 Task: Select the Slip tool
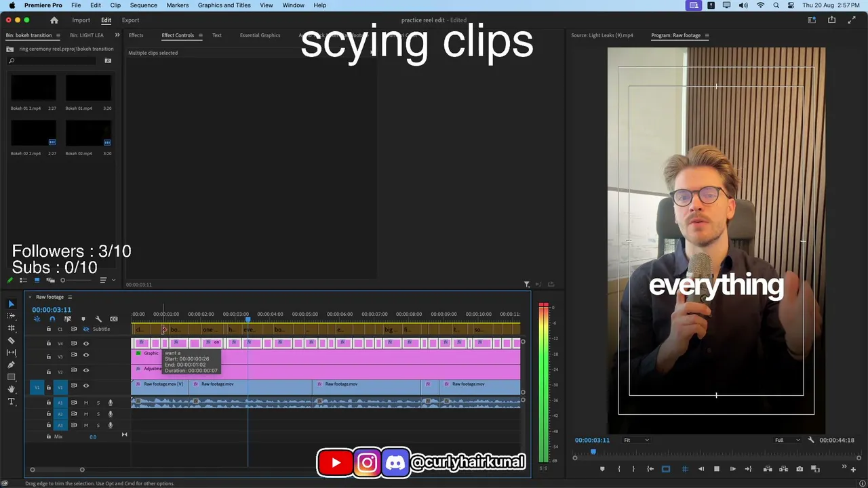tap(11, 352)
